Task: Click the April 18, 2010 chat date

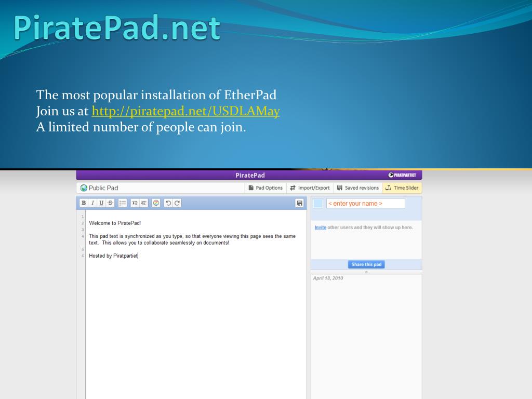Action: [x=328, y=278]
